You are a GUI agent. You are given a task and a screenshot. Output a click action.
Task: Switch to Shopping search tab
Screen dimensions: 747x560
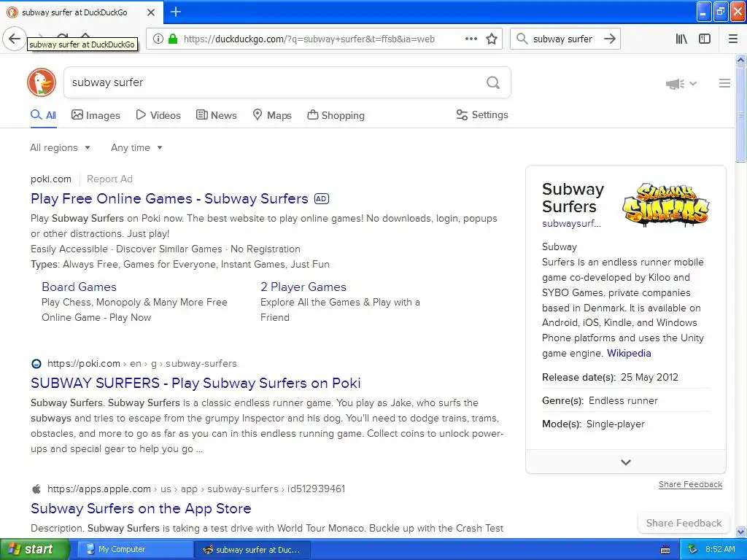[336, 115]
